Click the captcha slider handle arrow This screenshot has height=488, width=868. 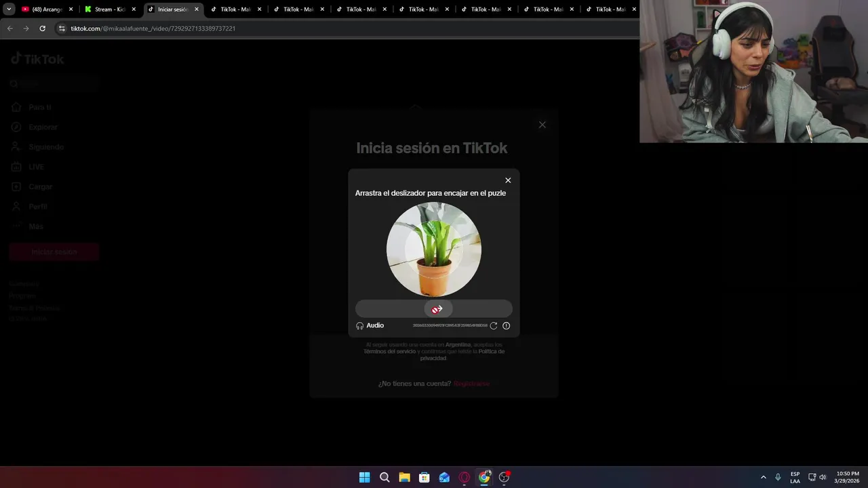click(437, 309)
